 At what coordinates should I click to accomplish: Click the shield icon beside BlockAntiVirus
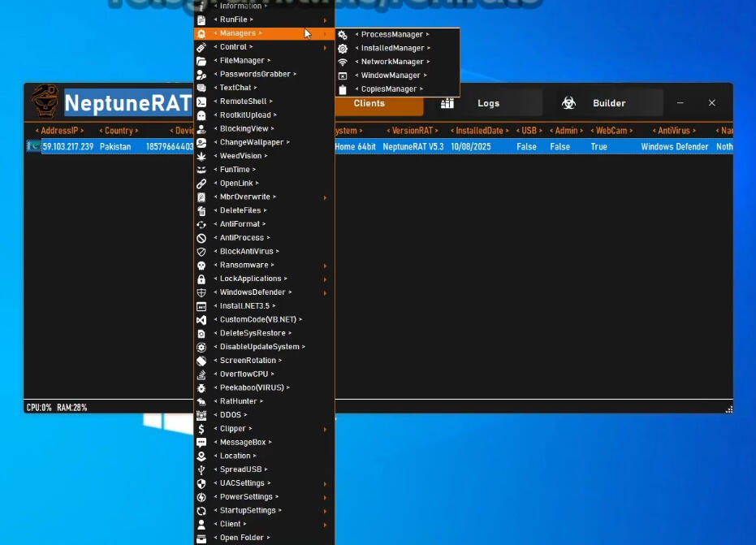coord(201,252)
